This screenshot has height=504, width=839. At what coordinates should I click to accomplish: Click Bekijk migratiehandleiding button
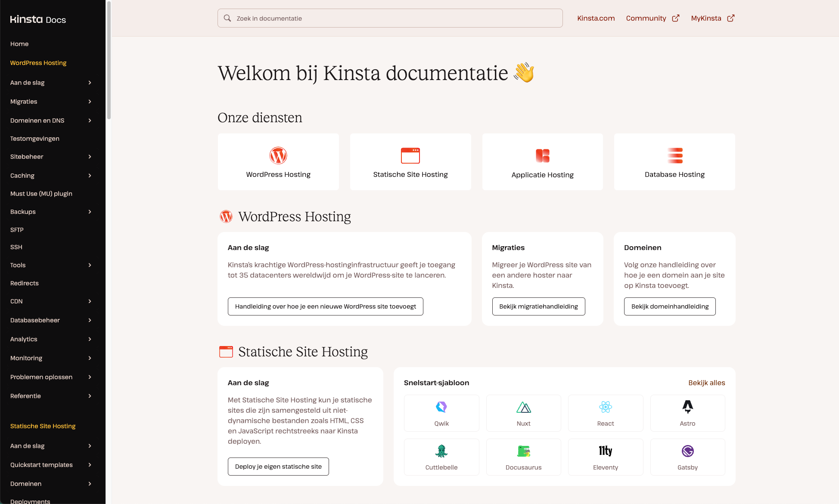point(538,306)
